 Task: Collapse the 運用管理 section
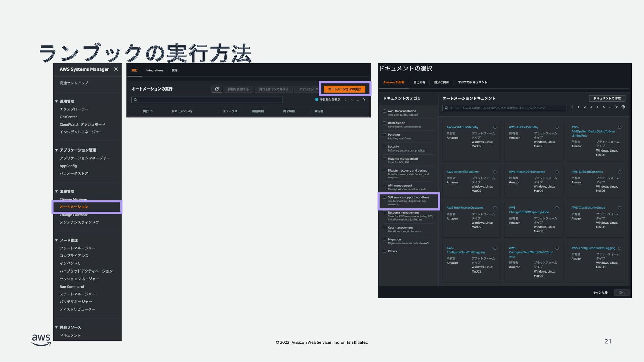point(56,101)
